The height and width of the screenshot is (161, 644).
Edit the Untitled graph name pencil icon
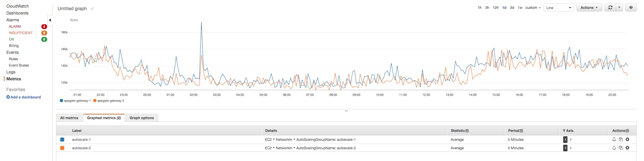pos(92,8)
